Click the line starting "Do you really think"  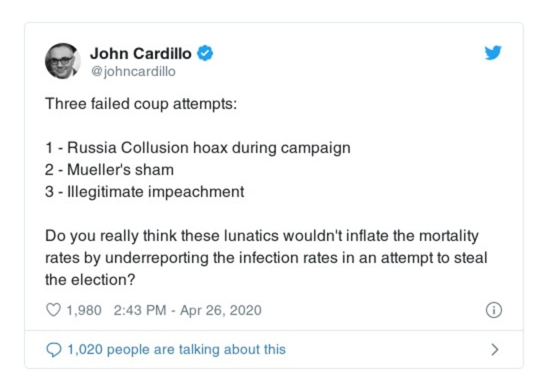[x=262, y=236]
